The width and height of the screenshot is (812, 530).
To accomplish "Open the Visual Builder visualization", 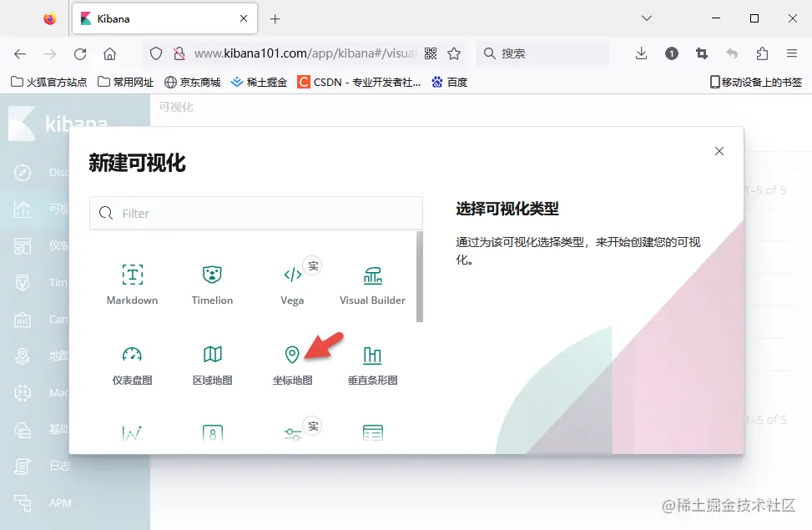I will pos(372,285).
